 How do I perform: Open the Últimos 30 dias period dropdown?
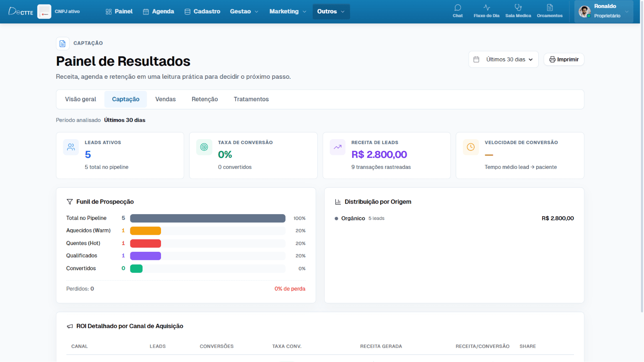(x=504, y=59)
